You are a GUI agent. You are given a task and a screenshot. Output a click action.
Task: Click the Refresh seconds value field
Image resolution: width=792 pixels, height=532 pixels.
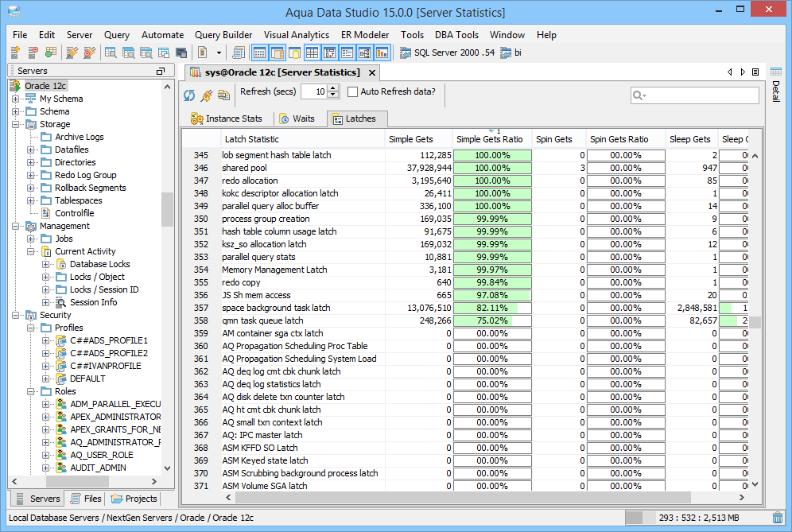pyautogui.click(x=315, y=91)
